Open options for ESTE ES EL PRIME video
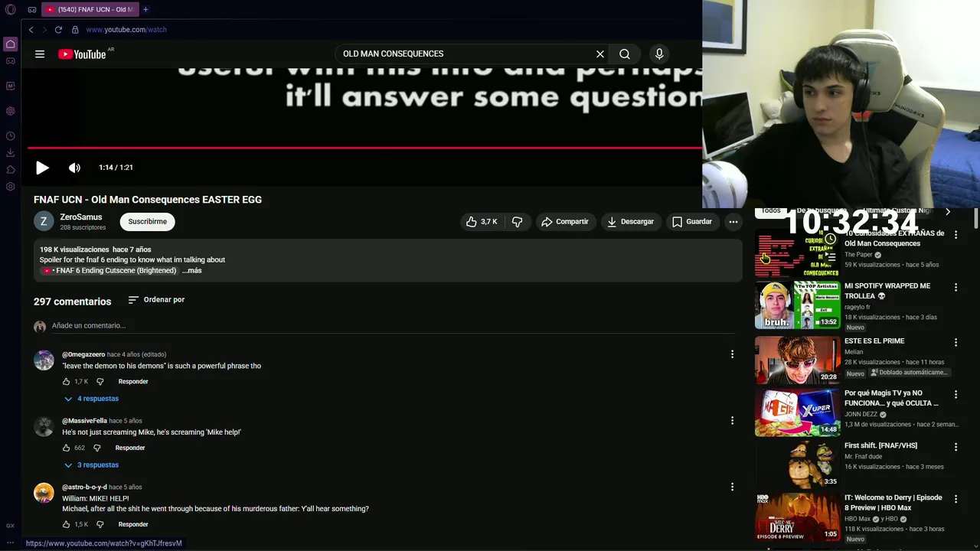The height and width of the screenshot is (551, 980). coord(955,343)
